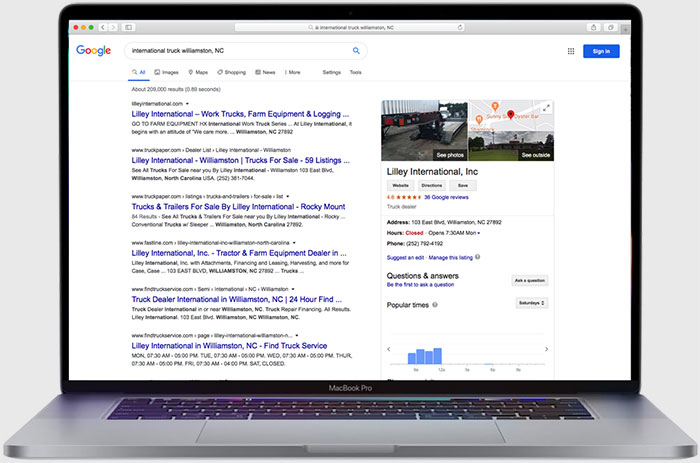This screenshot has height=463, width=700.
Task: Open Tractor & Farm Equipment Dealer result
Action: tap(239, 253)
